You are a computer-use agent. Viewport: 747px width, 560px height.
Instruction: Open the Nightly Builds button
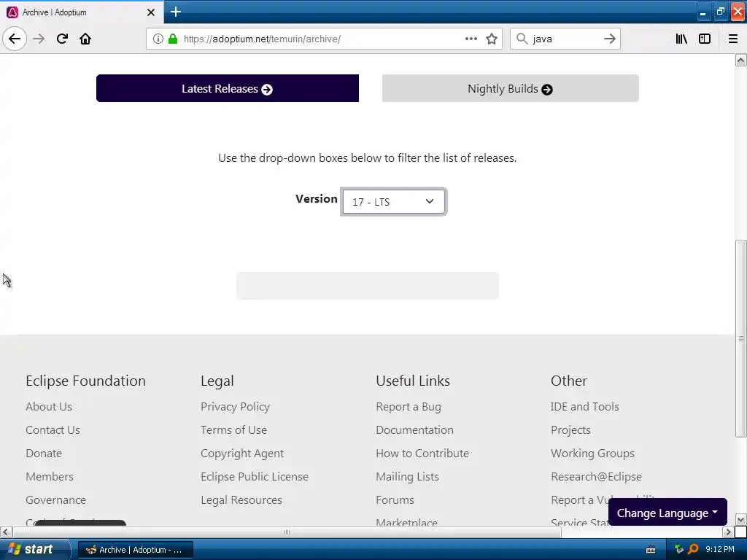click(x=510, y=88)
